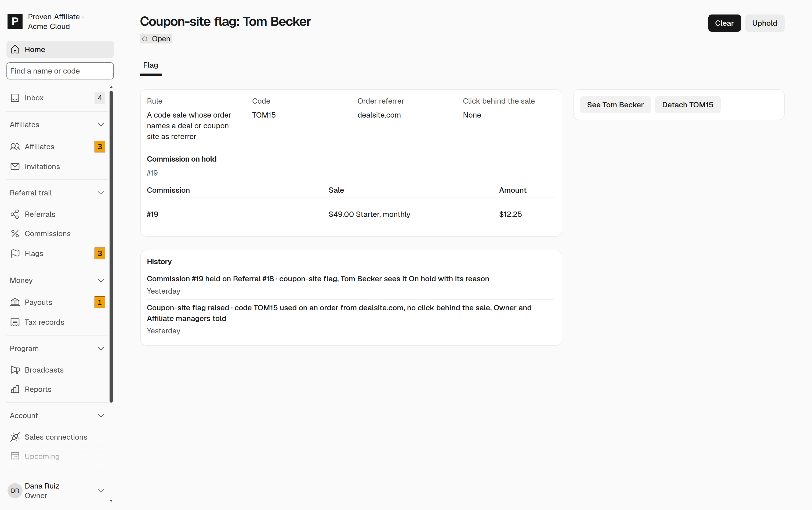Collapse the Account section chevron
This screenshot has width=812, height=510.
pyautogui.click(x=101, y=416)
